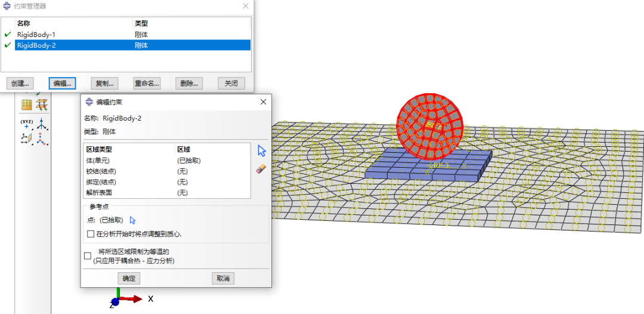
Task: Click the blue axis create datum tool
Action: pos(42,124)
